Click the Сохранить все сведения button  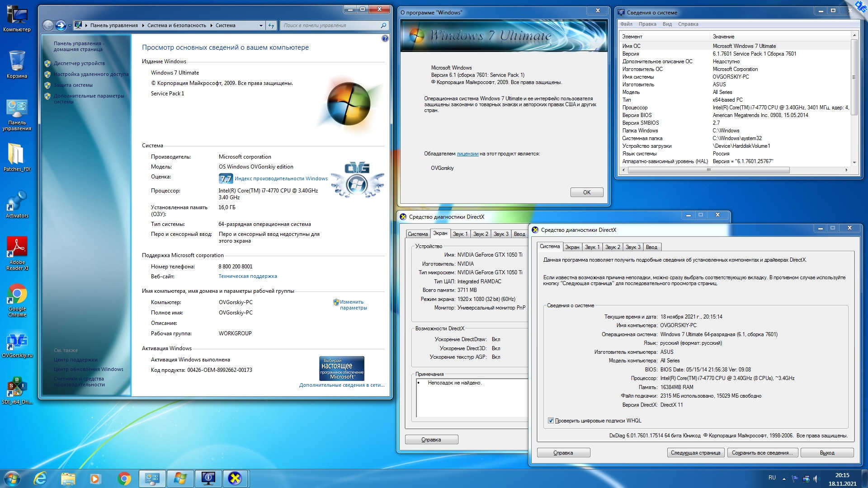764,453
